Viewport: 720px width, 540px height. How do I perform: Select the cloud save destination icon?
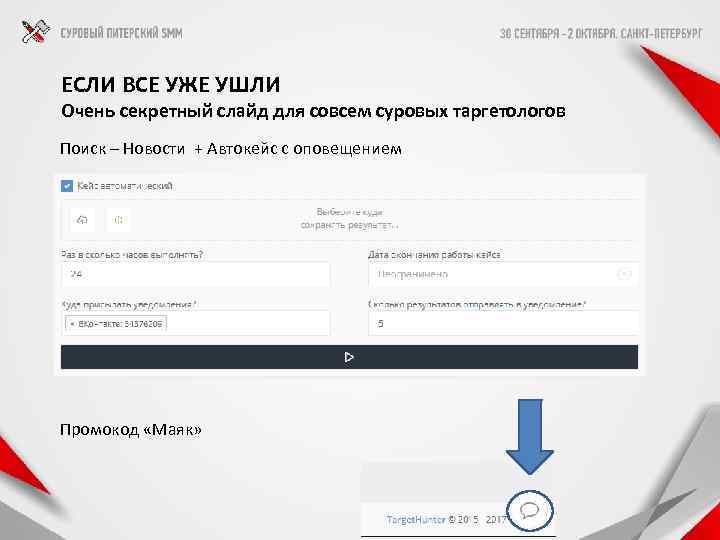pyautogui.click(x=82, y=220)
